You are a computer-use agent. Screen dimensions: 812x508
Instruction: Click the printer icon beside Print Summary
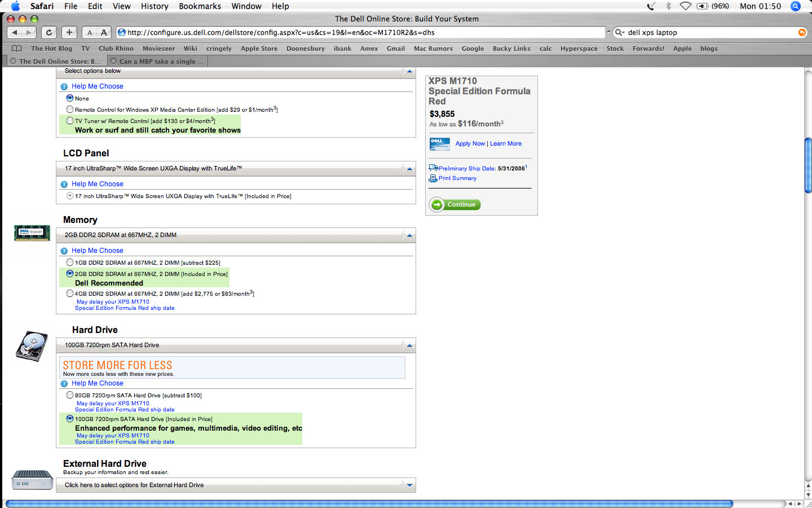(433, 178)
